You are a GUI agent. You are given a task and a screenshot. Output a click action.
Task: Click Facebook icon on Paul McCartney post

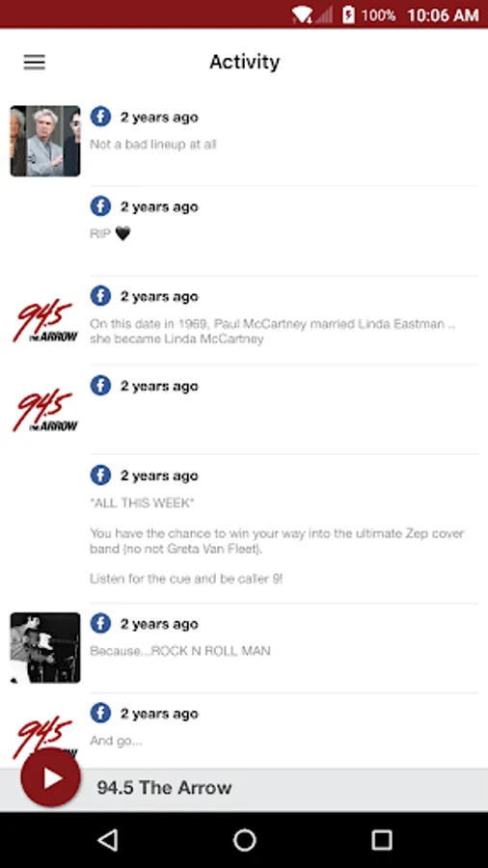pos(100,296)
